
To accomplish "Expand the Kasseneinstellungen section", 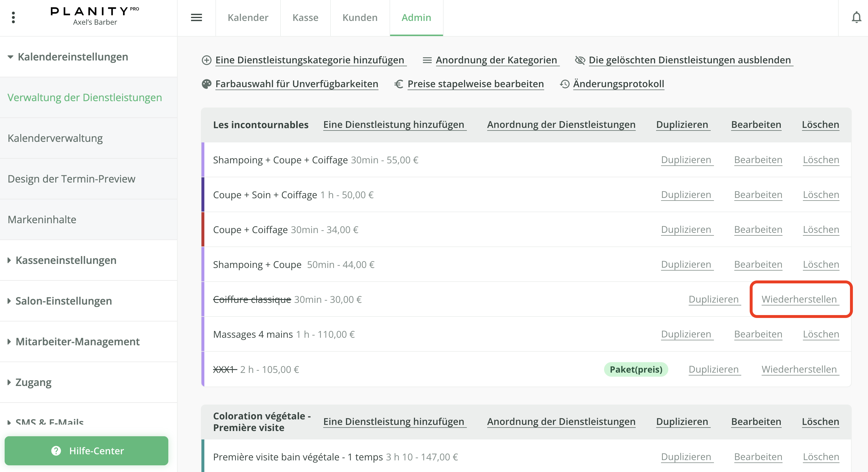I will click(x=9, y=260).
